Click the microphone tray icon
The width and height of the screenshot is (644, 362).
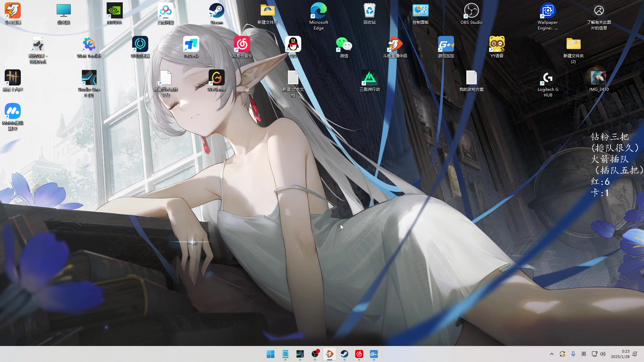573,354
